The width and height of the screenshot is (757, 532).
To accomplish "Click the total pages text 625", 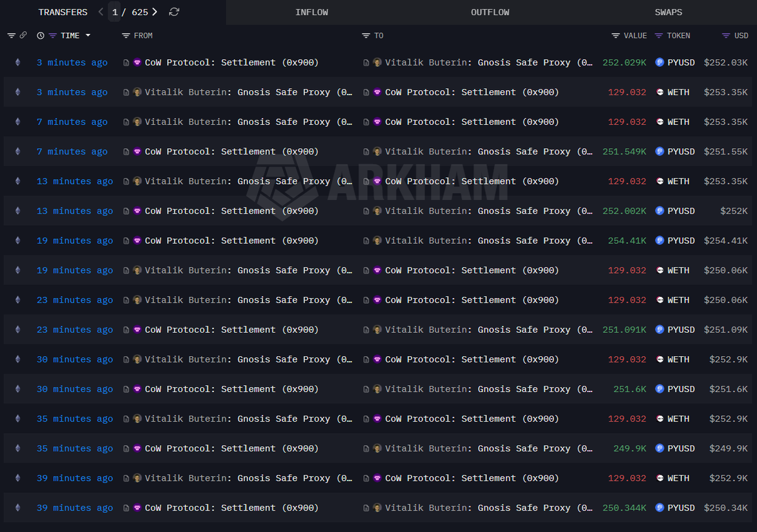I will [140, 12].
